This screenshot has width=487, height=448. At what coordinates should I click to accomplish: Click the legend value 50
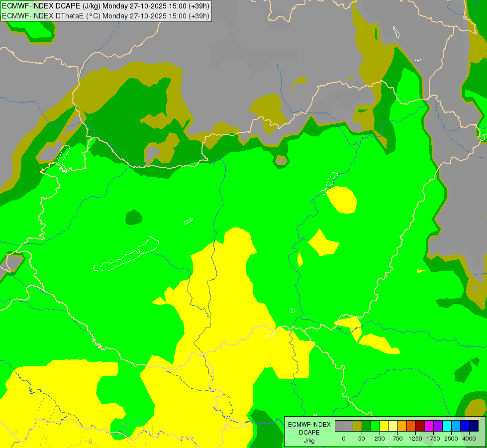362,439
